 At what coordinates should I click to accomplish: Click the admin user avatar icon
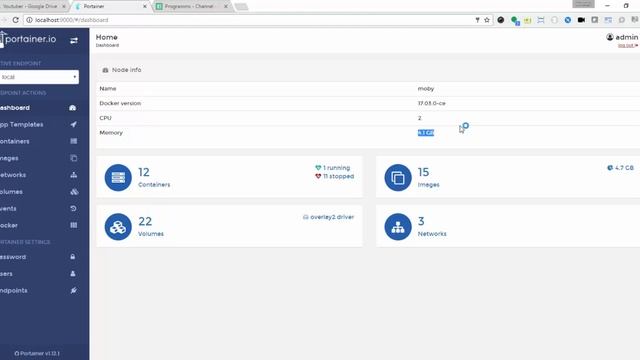[x=610, y=37]
